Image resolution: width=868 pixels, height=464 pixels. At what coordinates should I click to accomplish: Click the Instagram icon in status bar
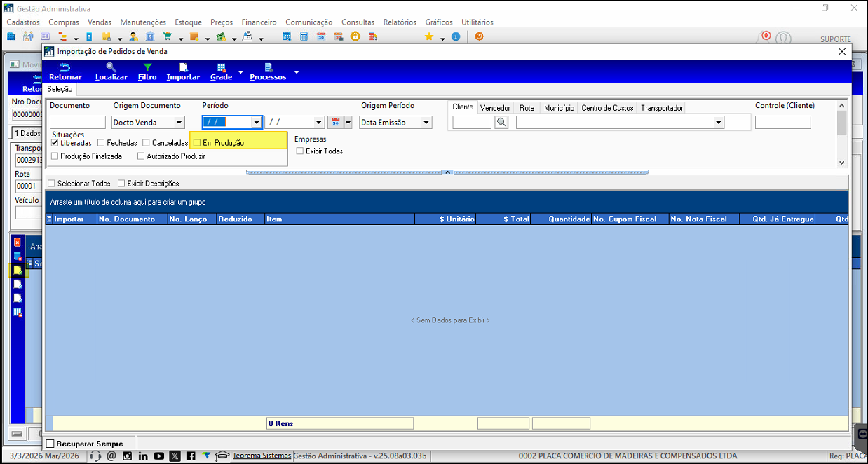[128, 456]
